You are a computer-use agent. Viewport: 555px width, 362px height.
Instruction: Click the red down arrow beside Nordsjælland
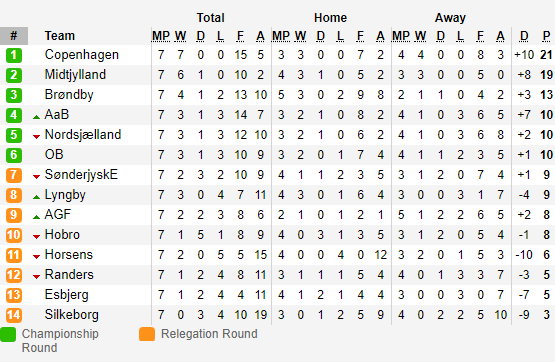pyautogui.click(x=36, y=137)
